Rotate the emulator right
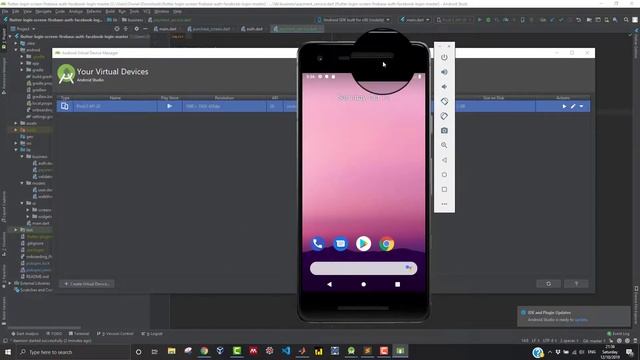The height and width of the screenshot is (360, 640). click(444, 116)
